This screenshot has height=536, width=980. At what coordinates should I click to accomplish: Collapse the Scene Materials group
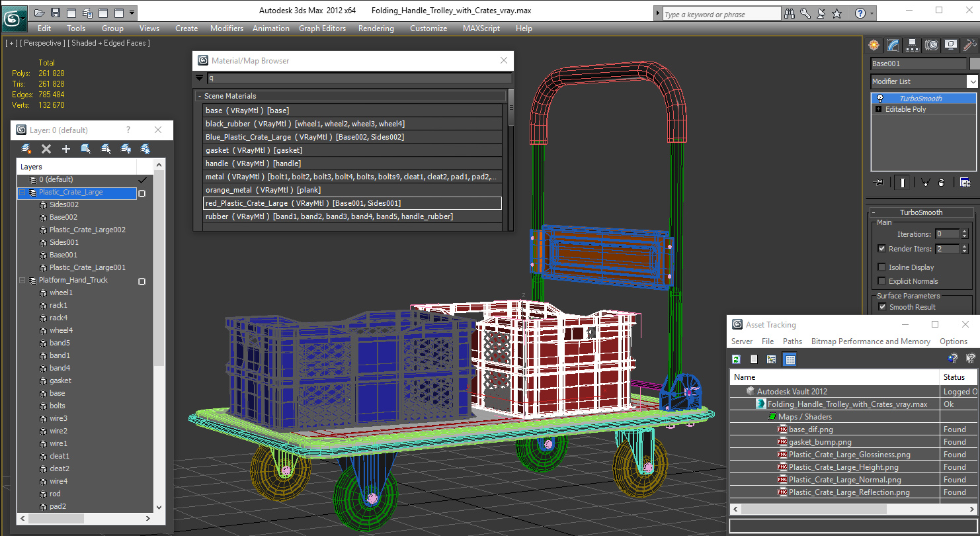coord(200,96)
